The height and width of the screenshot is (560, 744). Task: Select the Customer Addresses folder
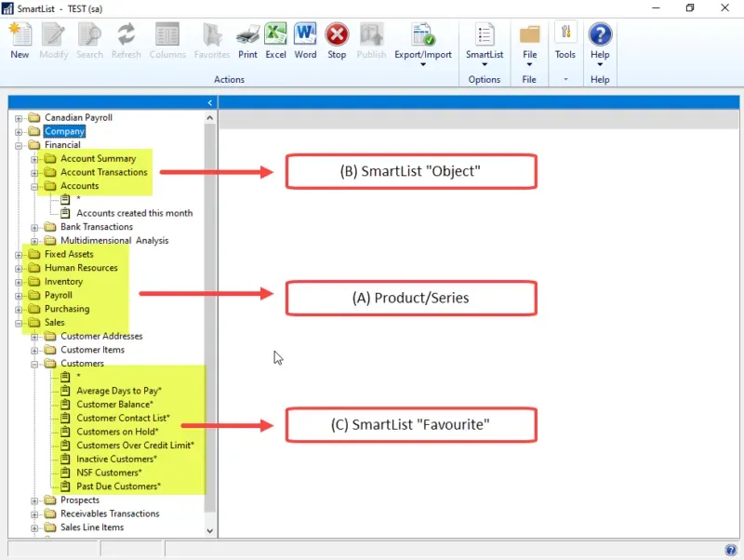click(101, 336)
